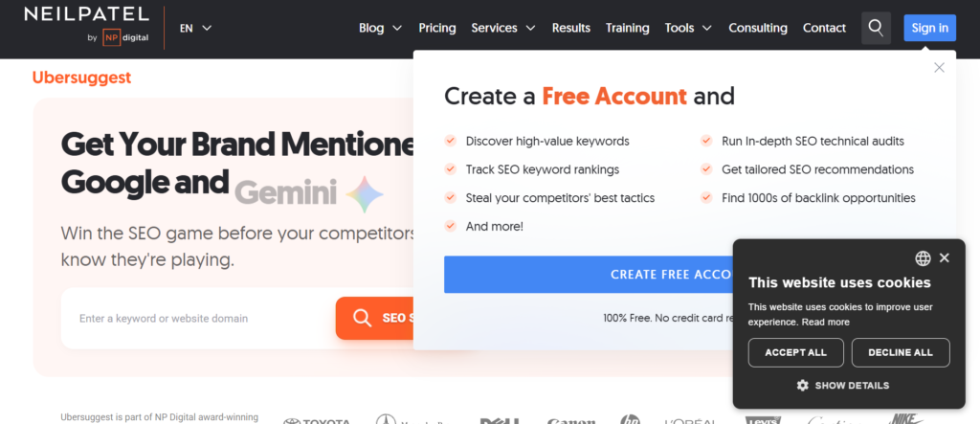Click the Toyota brand logo
Image resolution: width=980 pixels, height=424 pixels.
click(x=320, y=420)
